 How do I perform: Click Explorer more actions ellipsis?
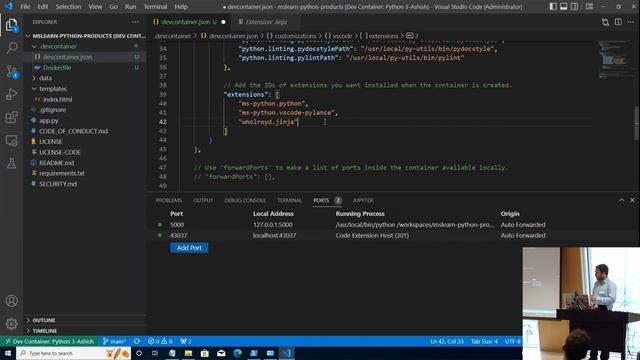tap(135, 22)
